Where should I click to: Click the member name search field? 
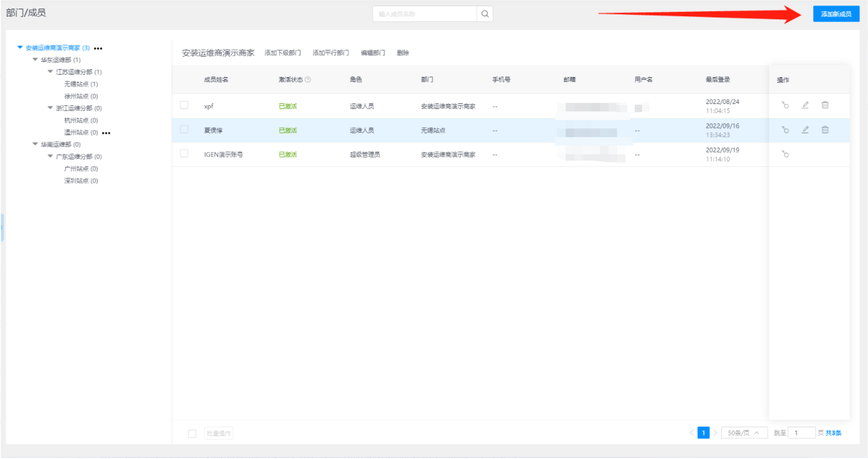click(425, 14)
